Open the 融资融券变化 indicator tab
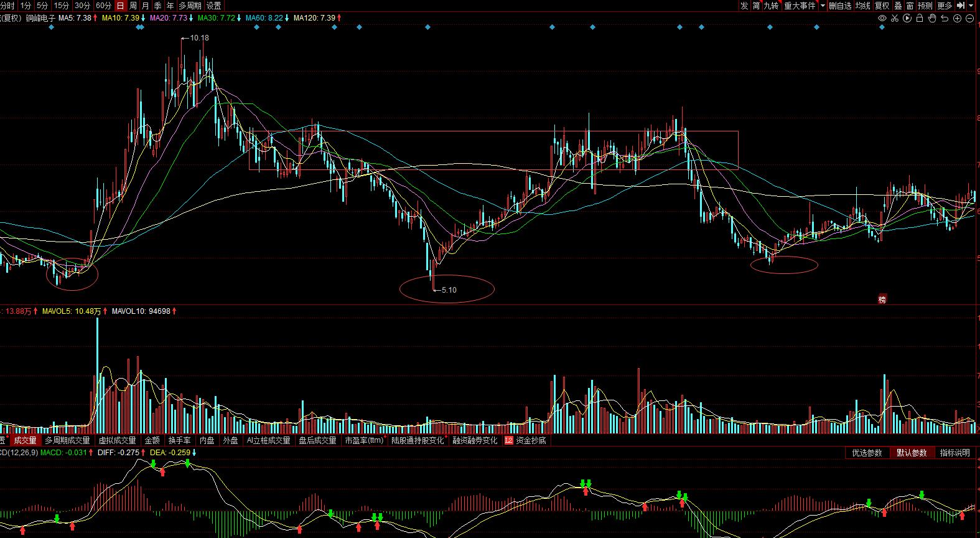The image size is (980, 538). click(x=475, y=440)
